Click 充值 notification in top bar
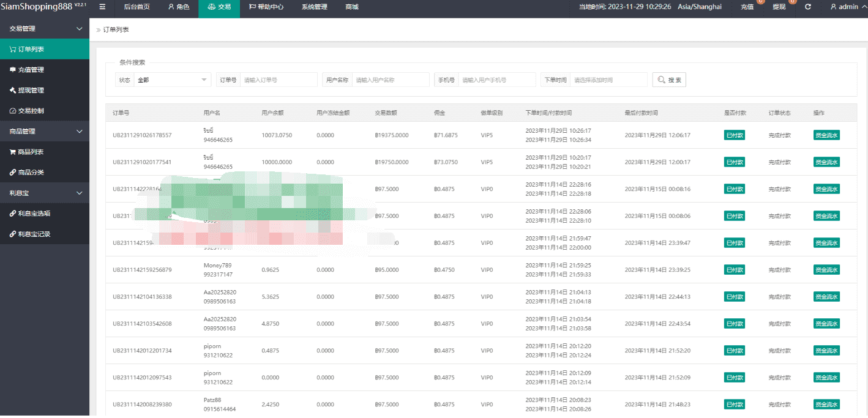868x418 pixels. point(747,7)
